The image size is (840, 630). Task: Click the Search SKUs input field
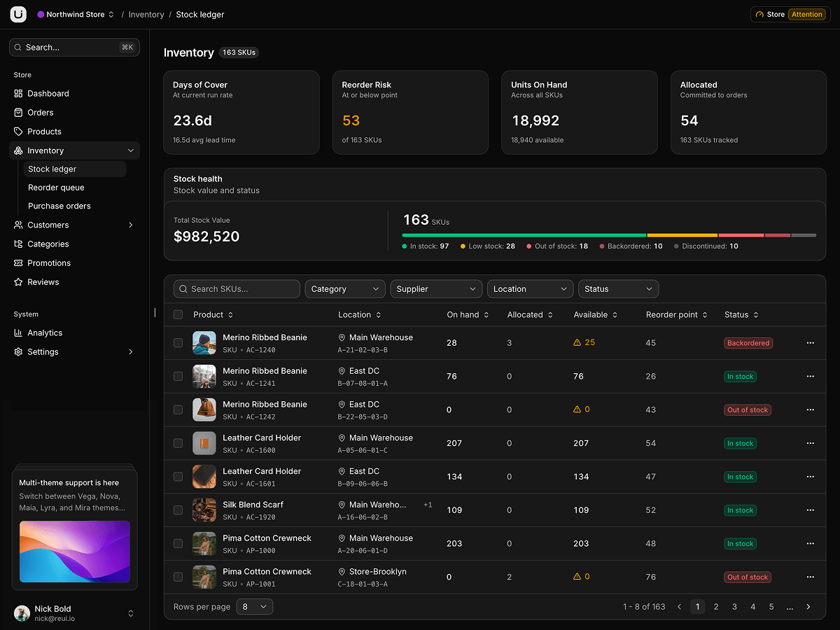tap(237, 289)
